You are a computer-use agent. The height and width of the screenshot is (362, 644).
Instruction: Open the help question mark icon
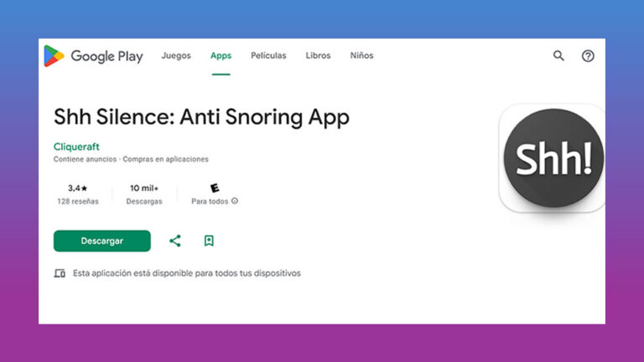[588, 56]
